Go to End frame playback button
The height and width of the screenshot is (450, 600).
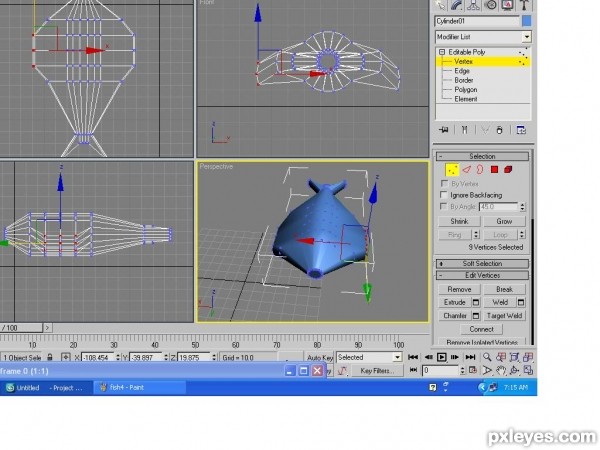(x=470, y=357)
